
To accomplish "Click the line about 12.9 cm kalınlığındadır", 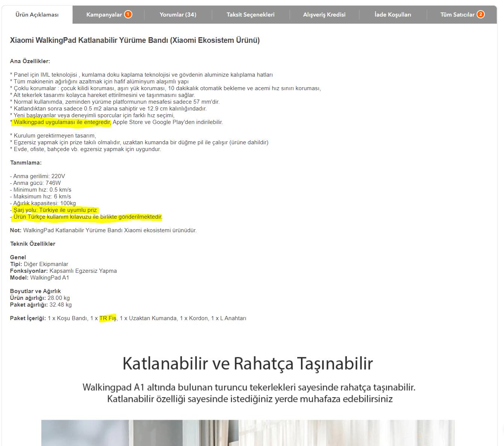I will coord(108,109).
